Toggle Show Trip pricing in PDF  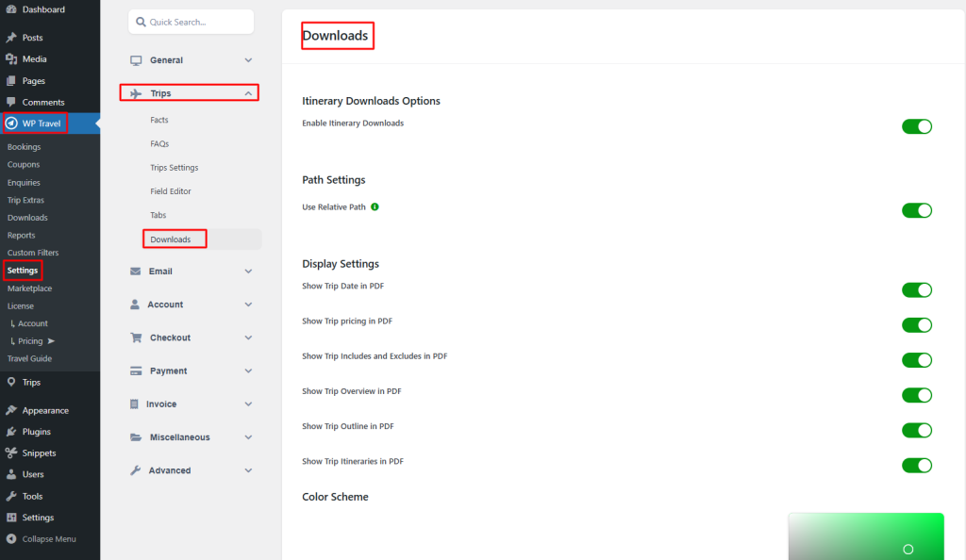pyautogui.click(x=917, y=325)
